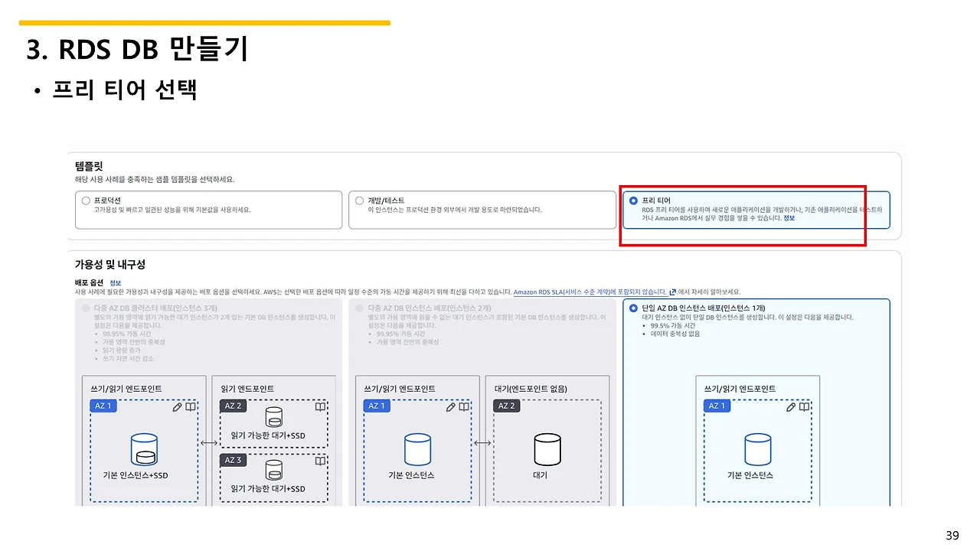Screen dimensions: 980x551
Task: Select the 프리 티어 template radio button
Action: [x=633, y=201]
